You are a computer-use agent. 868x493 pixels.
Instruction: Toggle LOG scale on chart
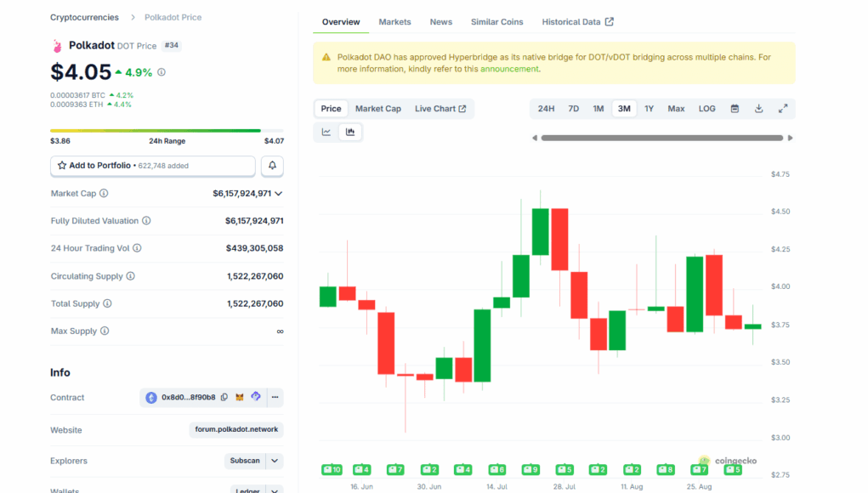pyautogui.click(x=707, y=109)
